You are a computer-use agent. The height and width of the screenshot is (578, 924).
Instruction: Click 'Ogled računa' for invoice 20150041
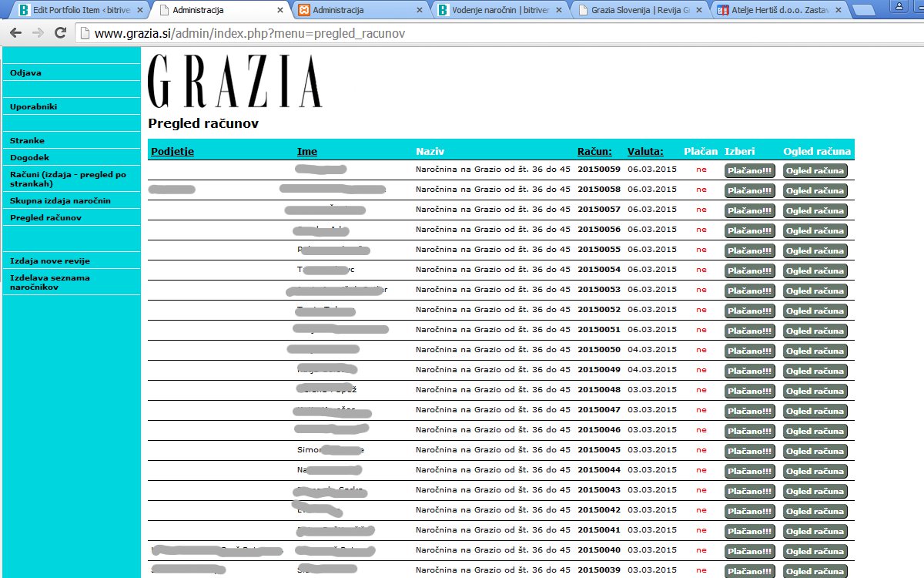pos(815,531)
